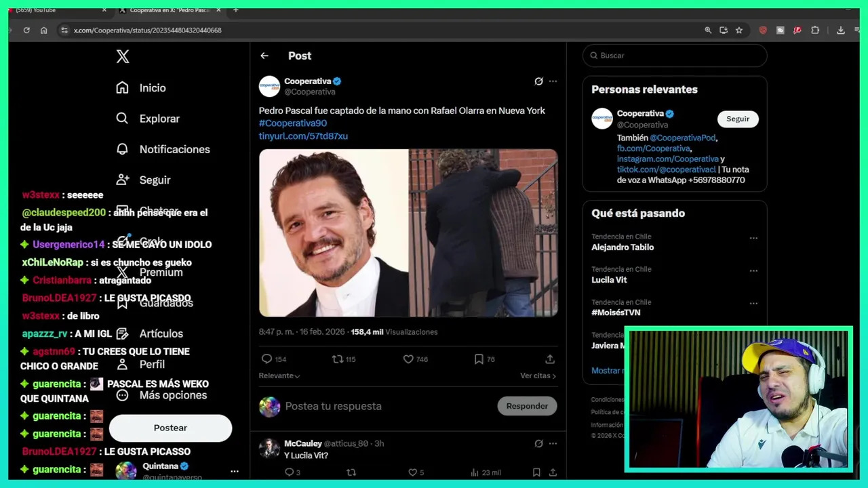Repost McCauley's reply
The height and width of the screenshot is (488, 868).
pyautogui.click(x=351, y=472)
